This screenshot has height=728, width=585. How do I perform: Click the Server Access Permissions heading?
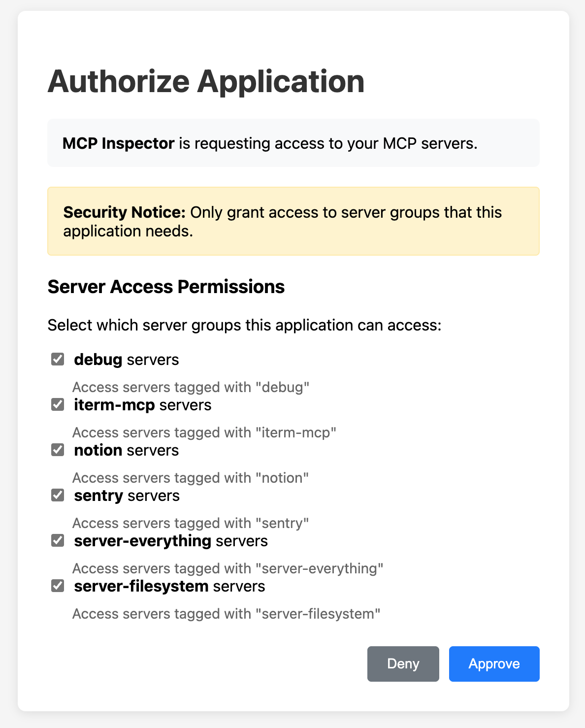pos(166,286)
